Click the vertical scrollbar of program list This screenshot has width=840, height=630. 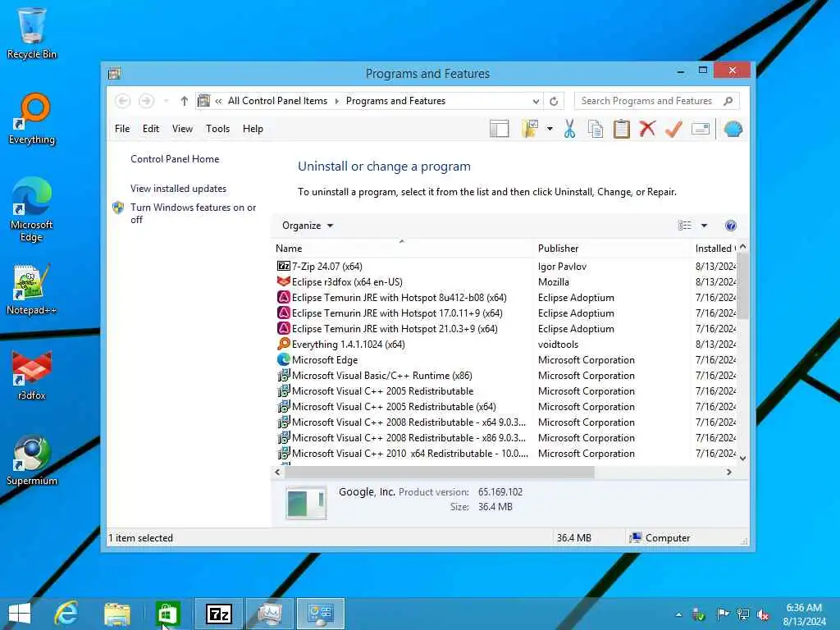click(x=742, y=286)
